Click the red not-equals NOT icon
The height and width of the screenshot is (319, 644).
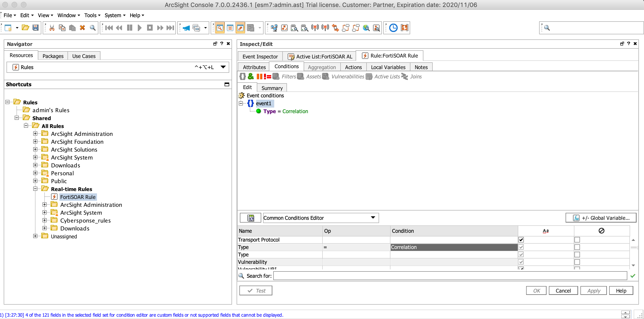point(267,77)
